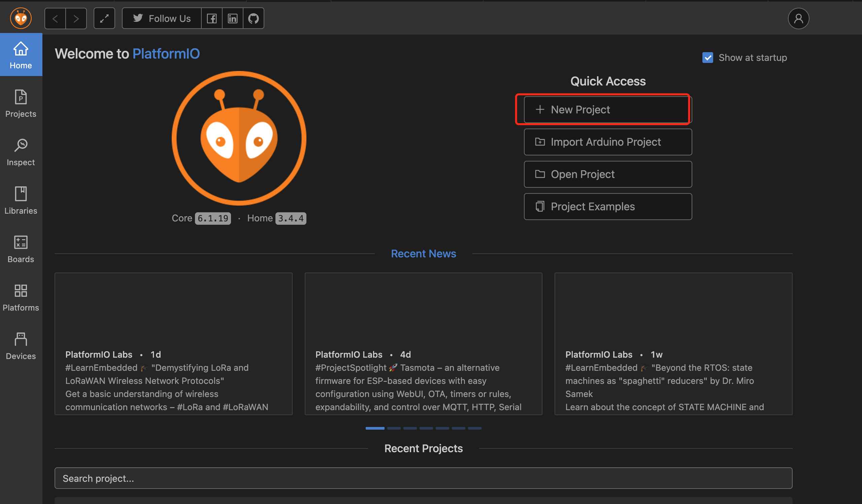Open the LinkedIn page icon
Viewport: 862px width, 504px height.
[233, 19]
